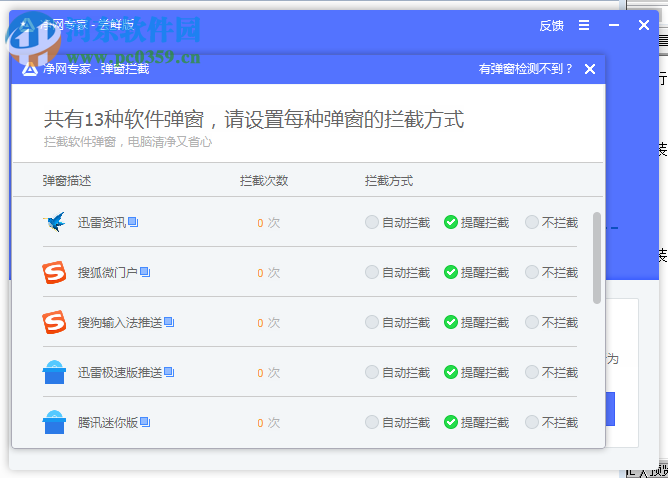Image resolution: width=668 pixels, height=478 pixels.
Task: Select 自动拦截 for 腾讯迷你版
Action: (397, 422)
